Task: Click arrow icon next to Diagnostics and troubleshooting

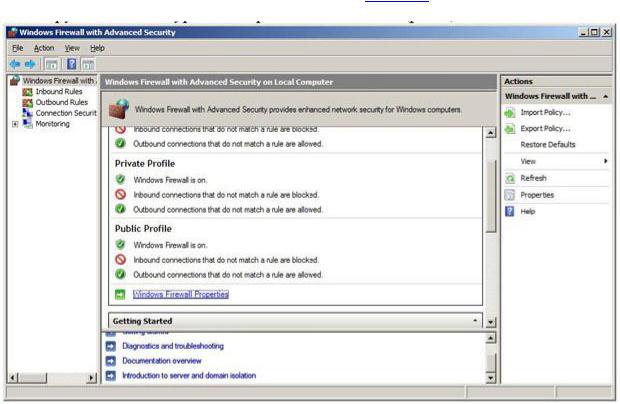Action: pyautogui.click(x=111, y=346)
